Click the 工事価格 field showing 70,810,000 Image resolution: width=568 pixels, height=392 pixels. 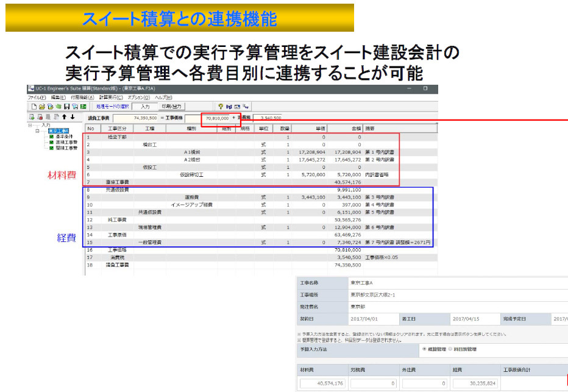point(208,118)
